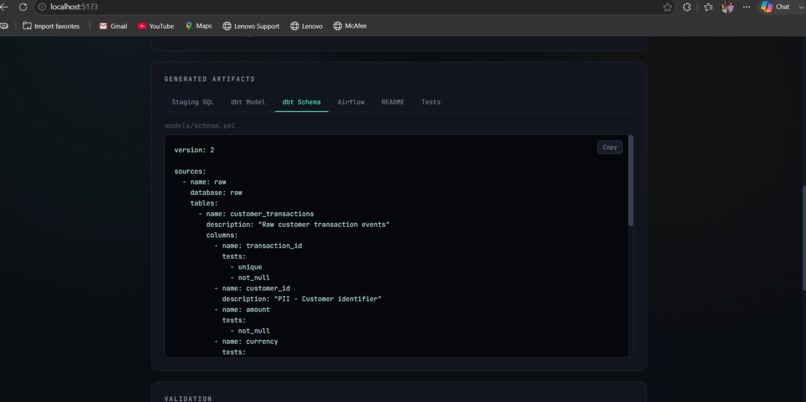806x402 pixels.
Task: Open the Lenovo Support bookmark
Action: [251, 26]
